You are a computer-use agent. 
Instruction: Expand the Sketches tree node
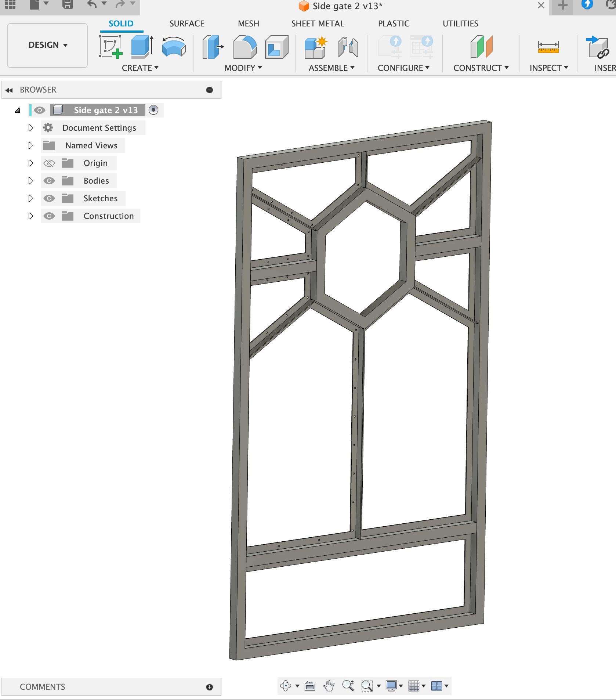click(31, 198)
